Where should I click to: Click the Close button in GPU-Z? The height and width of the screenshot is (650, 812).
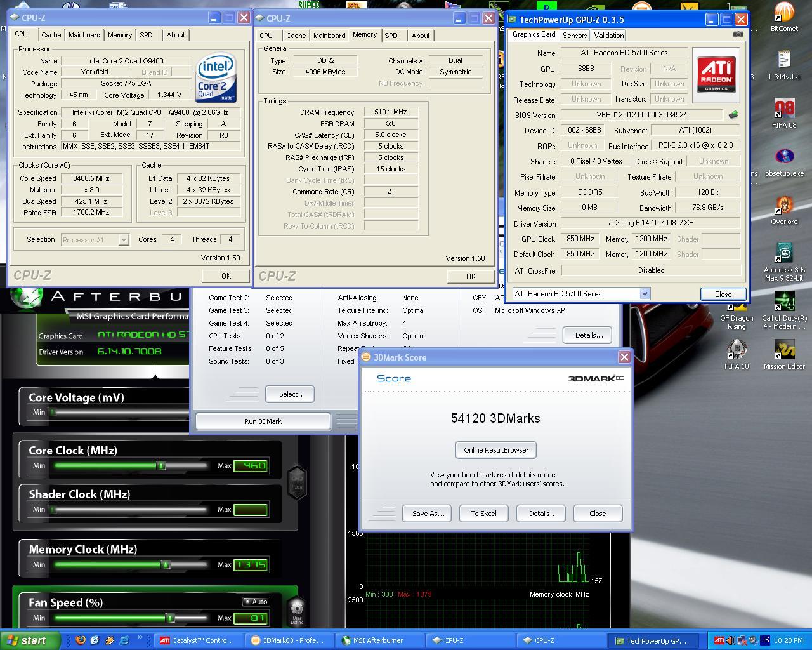723,294
